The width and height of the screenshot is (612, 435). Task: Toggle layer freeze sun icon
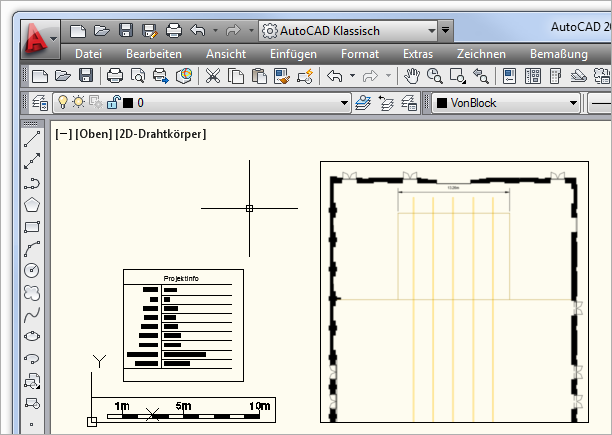coord(78,102)
